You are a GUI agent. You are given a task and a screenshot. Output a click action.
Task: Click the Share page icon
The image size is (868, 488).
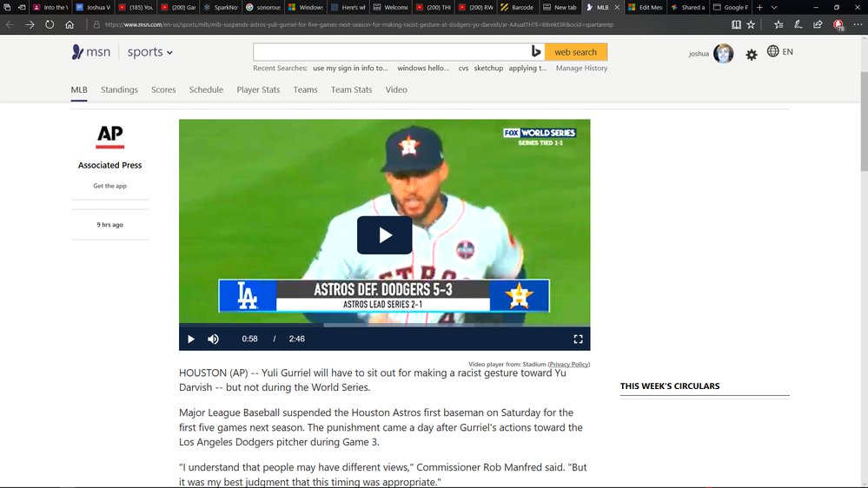[818, 24]
